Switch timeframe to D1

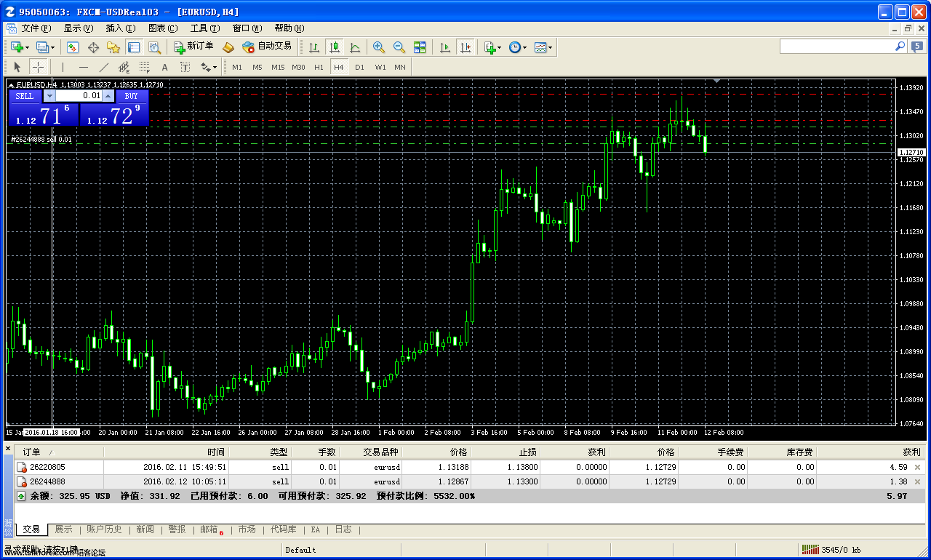click(359, 67)
